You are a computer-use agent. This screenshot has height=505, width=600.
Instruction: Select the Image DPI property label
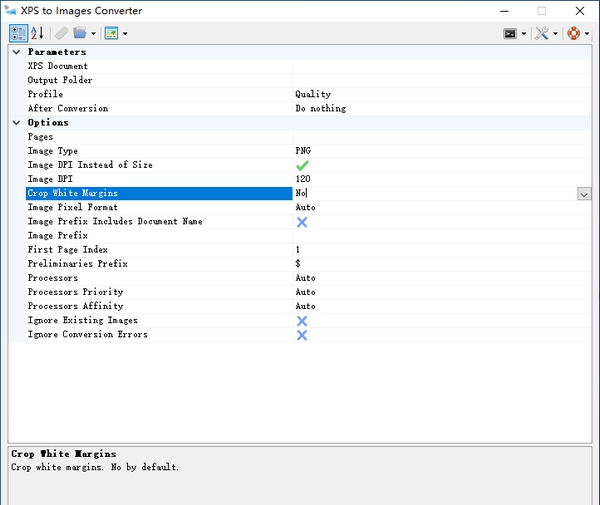point(50,179)
